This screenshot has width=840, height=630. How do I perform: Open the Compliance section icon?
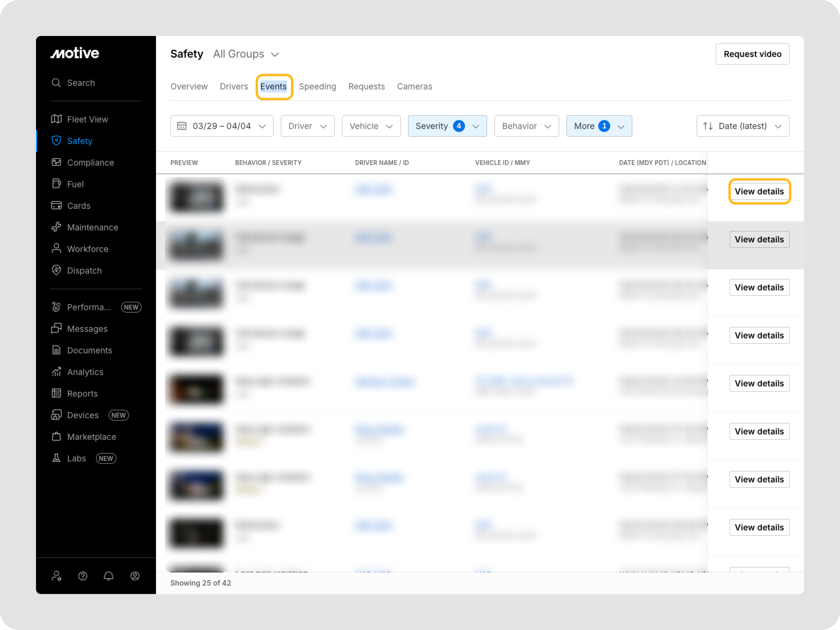[x=56, y=163]
